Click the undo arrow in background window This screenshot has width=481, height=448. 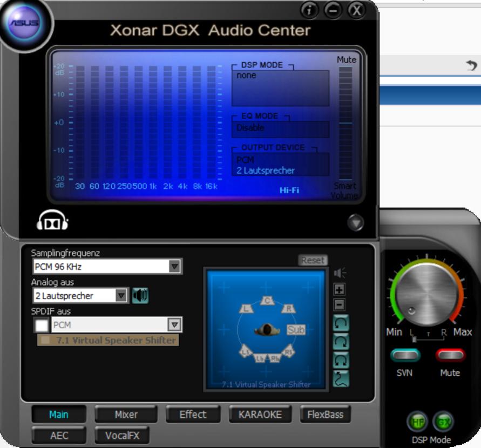[471, 65]
